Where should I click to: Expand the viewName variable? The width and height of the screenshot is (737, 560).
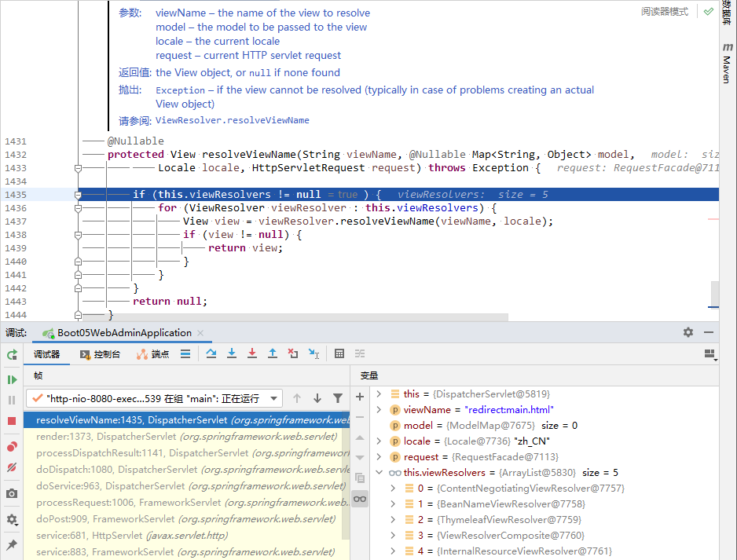tap(379, 410)
